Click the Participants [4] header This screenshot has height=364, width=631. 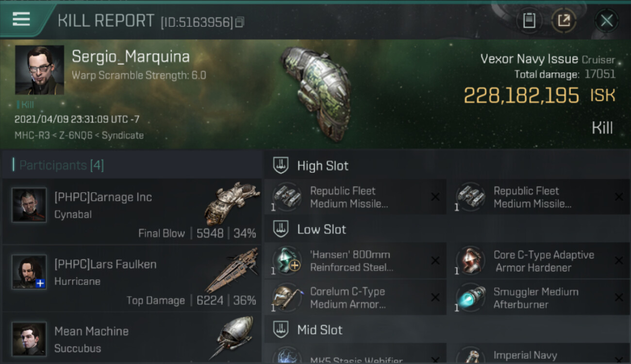click(61, 165)
